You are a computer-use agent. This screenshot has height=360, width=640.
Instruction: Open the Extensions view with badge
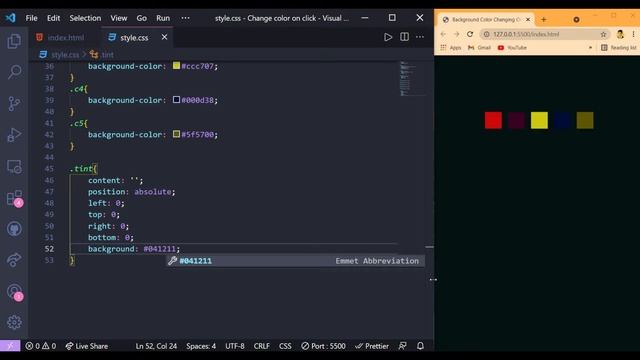click(15, 198)
